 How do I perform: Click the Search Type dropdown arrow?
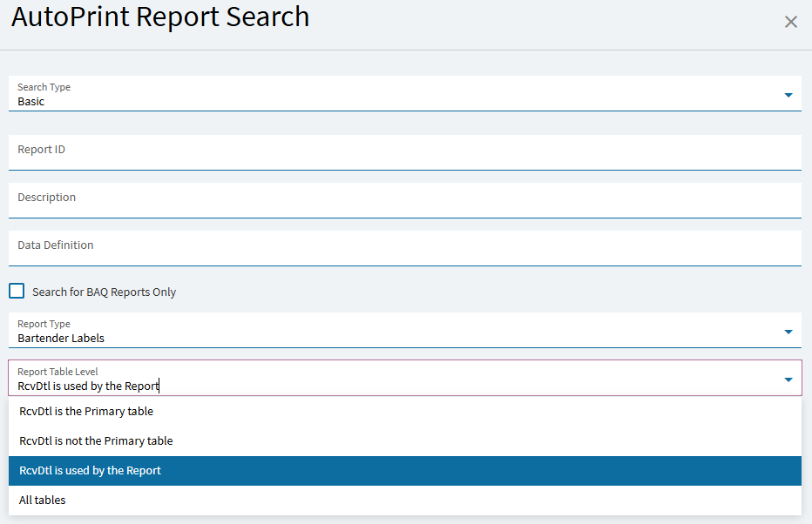[x=788, y=95]
